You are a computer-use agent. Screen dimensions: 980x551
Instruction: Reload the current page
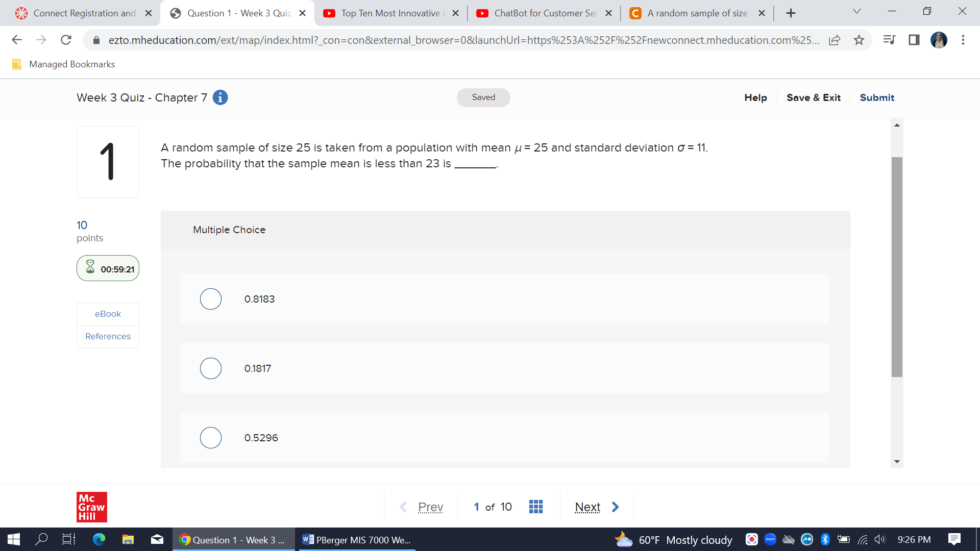point(66,40)
